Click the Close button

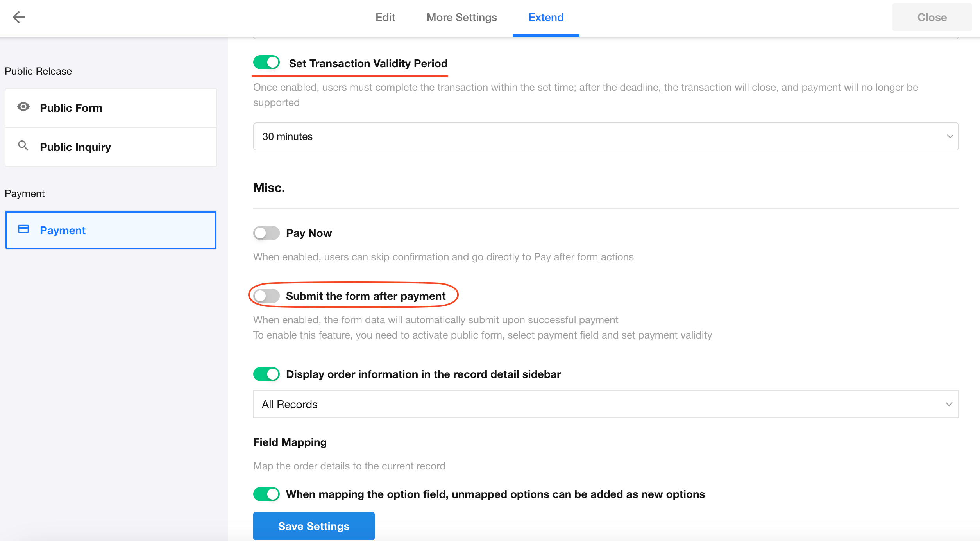(932, 18)
